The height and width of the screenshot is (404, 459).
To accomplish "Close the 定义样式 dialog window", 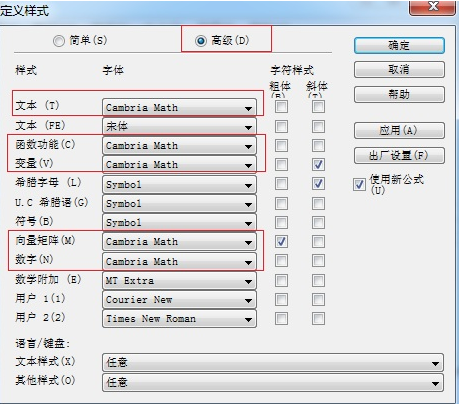I will point(432,7).
